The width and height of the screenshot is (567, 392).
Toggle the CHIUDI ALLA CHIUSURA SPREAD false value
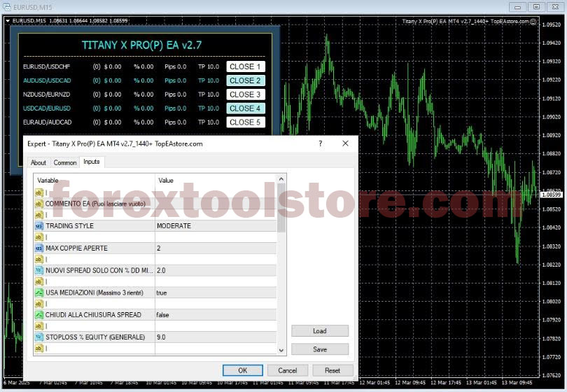(x=216, y=315)
